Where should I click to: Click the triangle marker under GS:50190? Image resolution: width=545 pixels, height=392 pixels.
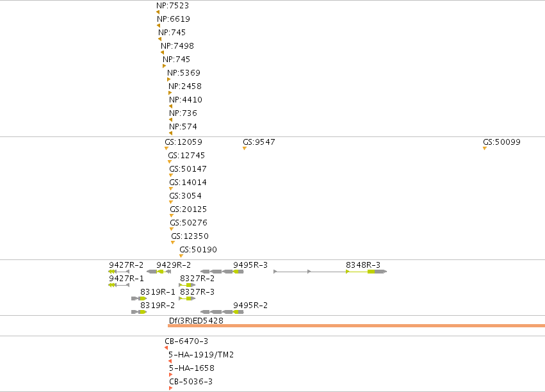(181, 256)
